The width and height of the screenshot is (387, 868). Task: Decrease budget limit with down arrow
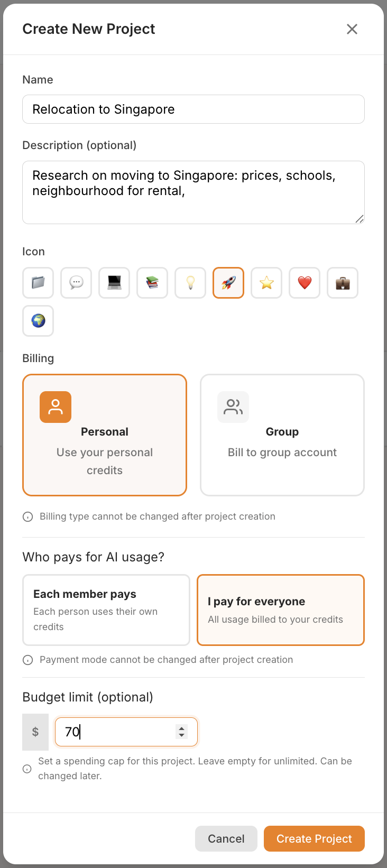point(182,735)
